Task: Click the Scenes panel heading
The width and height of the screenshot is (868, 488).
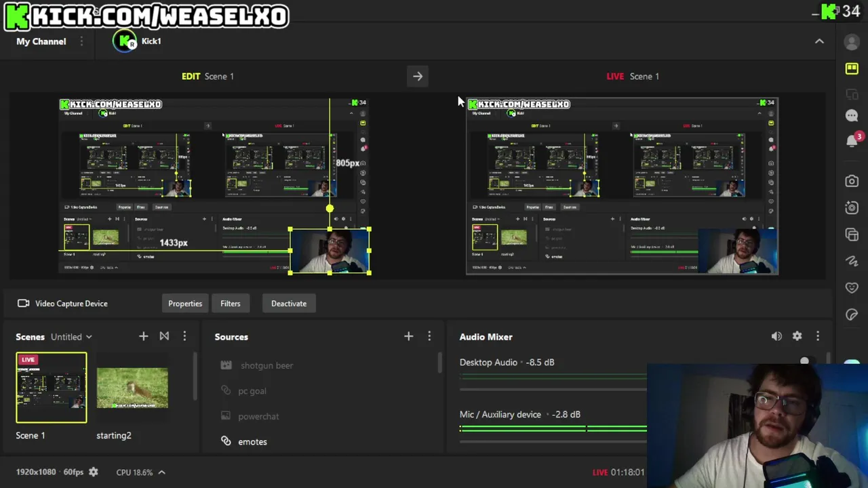Action: [30, 337]
